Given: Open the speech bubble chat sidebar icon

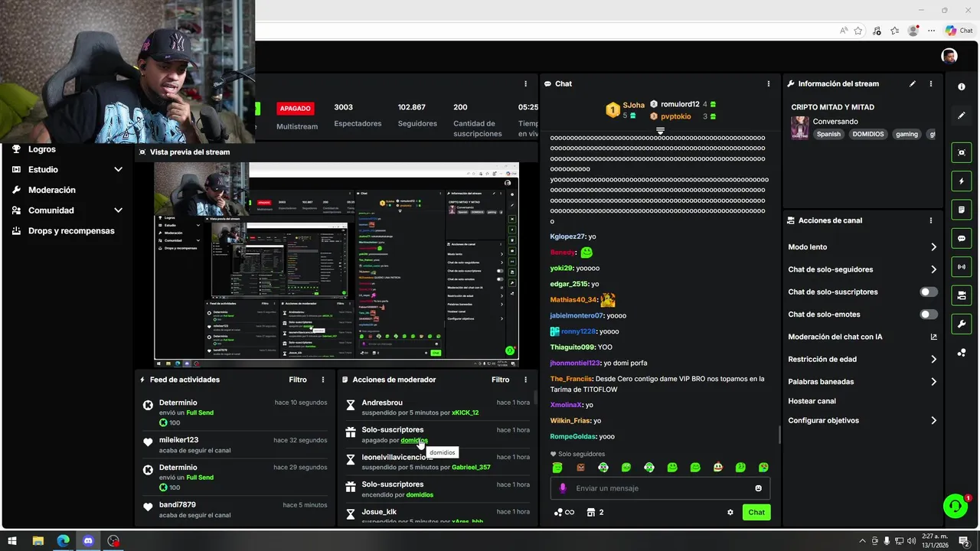Looking at the screenshot, I should click(x=962, y=238).
